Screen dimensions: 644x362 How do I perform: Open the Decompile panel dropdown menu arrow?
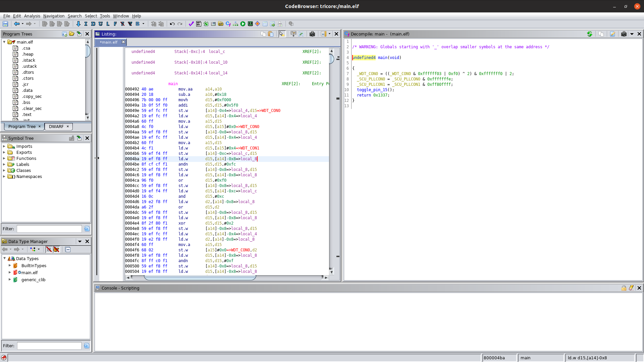[x=632, y=34]
